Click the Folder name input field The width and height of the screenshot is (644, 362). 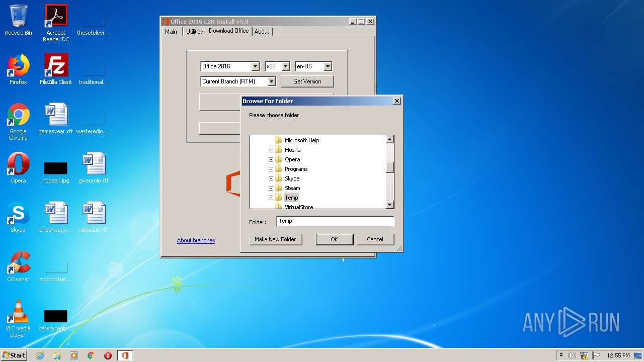335,221
